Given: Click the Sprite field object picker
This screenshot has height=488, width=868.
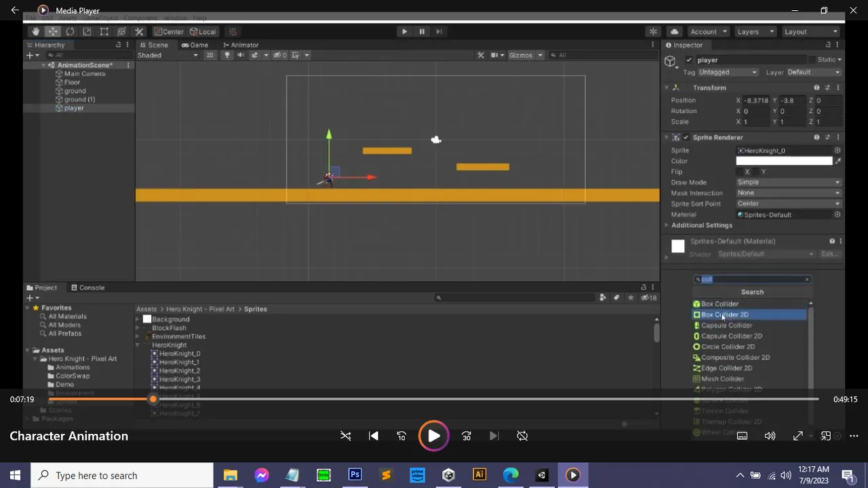Looking at the screenshot, I should tap(837, 150).
